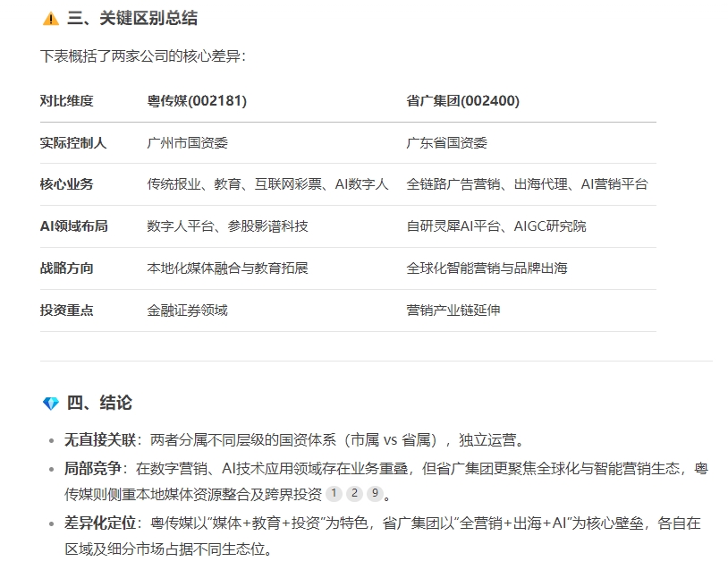Select the row label 核心业务

[67, 184]
